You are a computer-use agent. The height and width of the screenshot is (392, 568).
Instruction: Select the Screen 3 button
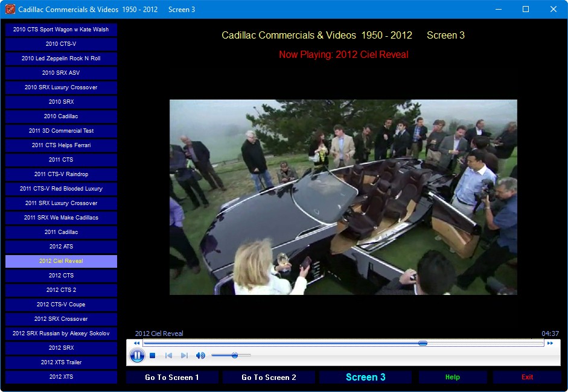[365, 378]
